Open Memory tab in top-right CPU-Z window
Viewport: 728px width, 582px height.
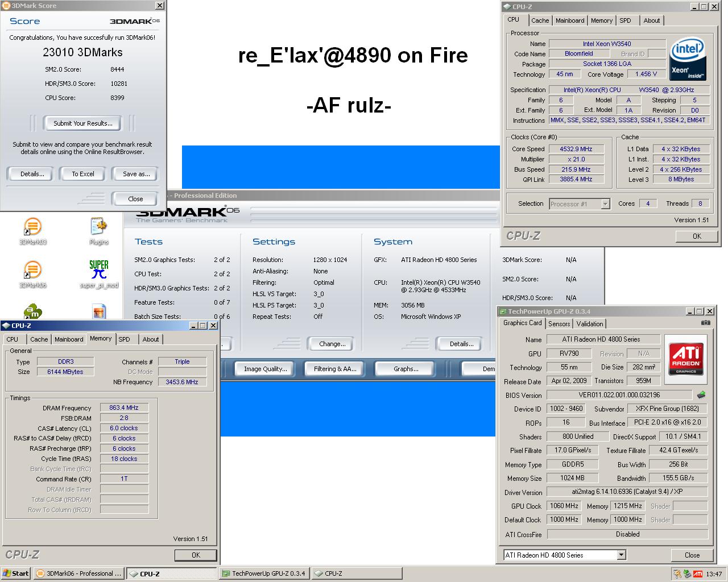click(x=602, y=20)
